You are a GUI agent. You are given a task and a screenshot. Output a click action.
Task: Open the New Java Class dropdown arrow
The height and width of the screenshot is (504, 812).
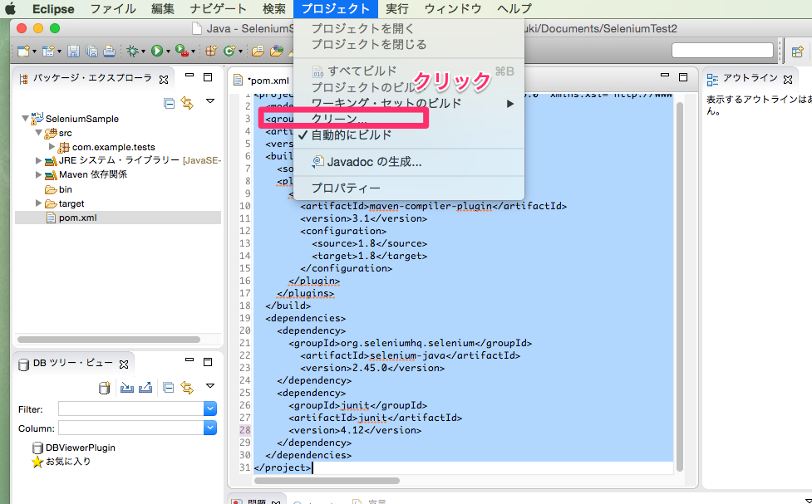[x=240, y=51]
